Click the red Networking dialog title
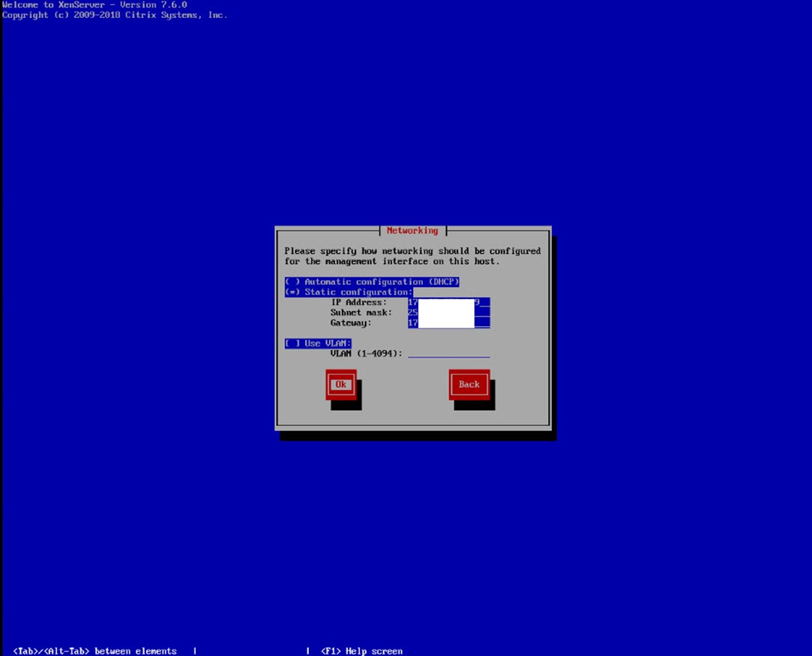This screenshot has width=812, height=656. point(412,230)
